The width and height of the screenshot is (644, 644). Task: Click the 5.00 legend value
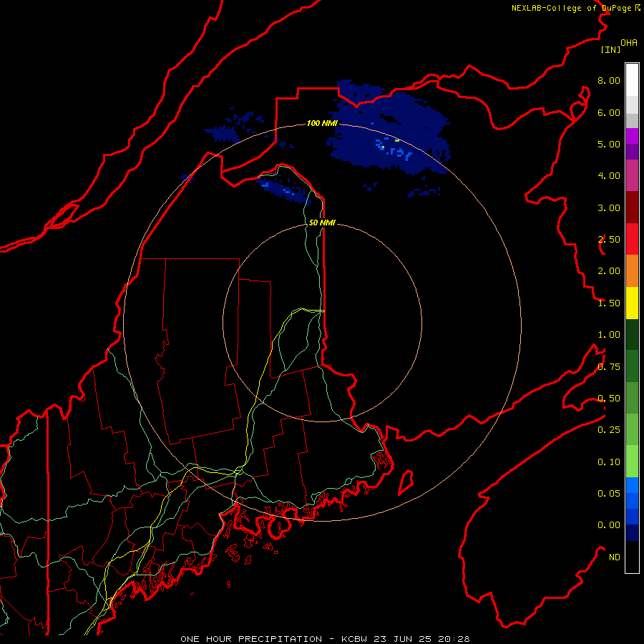pyautogui.click(x=609, y=144)
